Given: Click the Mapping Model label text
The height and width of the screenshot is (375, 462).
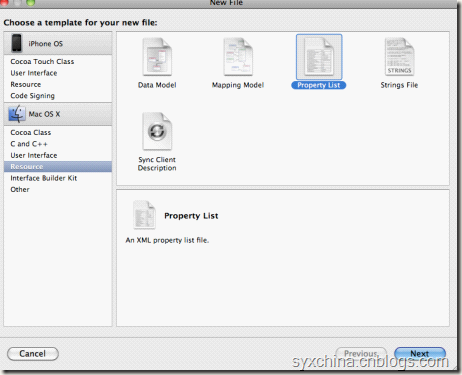Looking at the screenshot, I should 238,85.
